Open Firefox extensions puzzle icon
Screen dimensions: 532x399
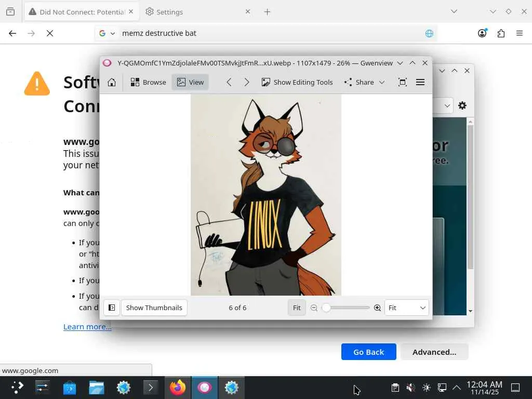(x=501, y=33)
